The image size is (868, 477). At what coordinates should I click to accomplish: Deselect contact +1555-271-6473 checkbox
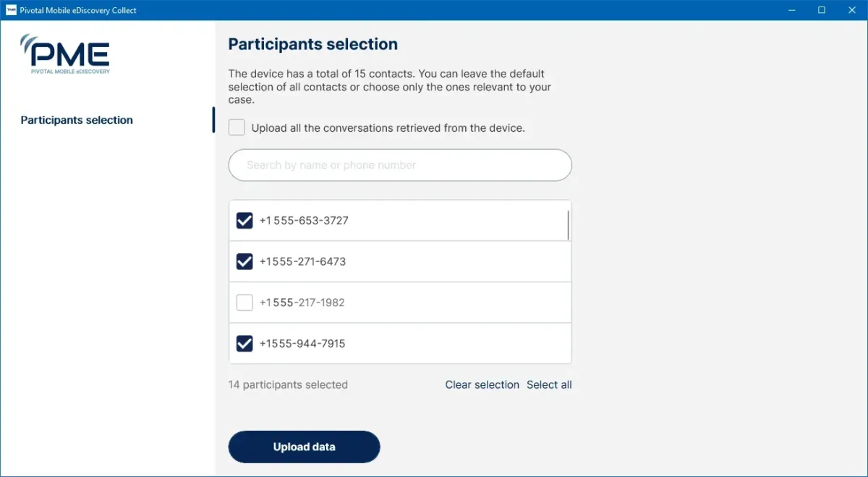(244, 261)
